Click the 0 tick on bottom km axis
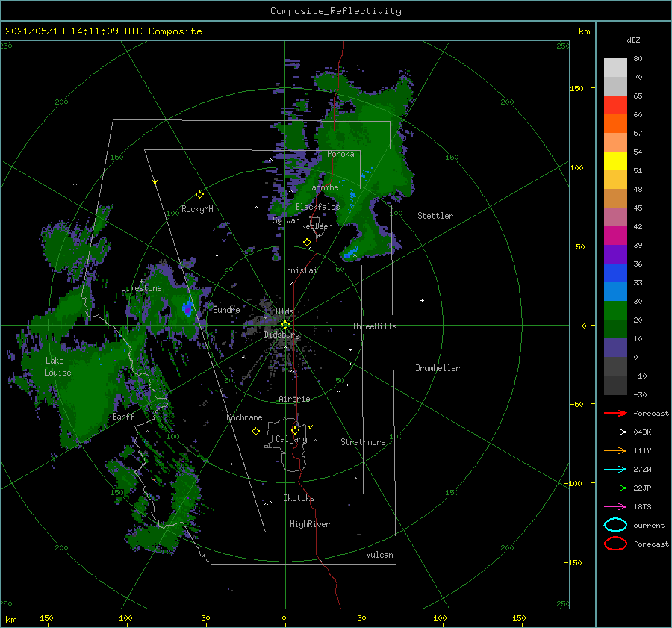 pos(284,618)
